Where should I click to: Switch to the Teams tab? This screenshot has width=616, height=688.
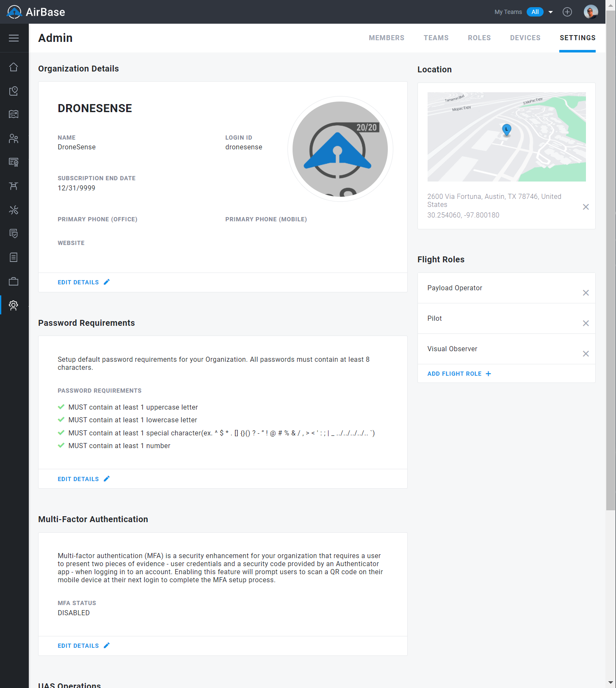pos(436,38)
